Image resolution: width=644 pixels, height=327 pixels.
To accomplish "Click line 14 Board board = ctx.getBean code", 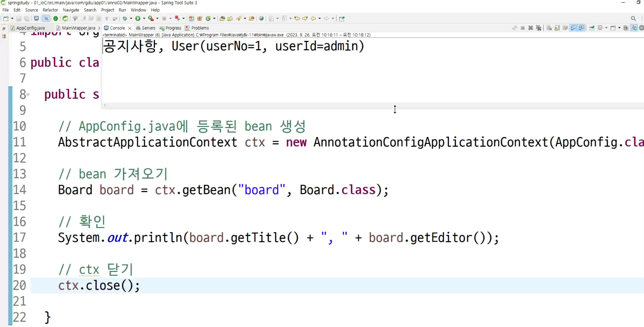I will point(223,190).
